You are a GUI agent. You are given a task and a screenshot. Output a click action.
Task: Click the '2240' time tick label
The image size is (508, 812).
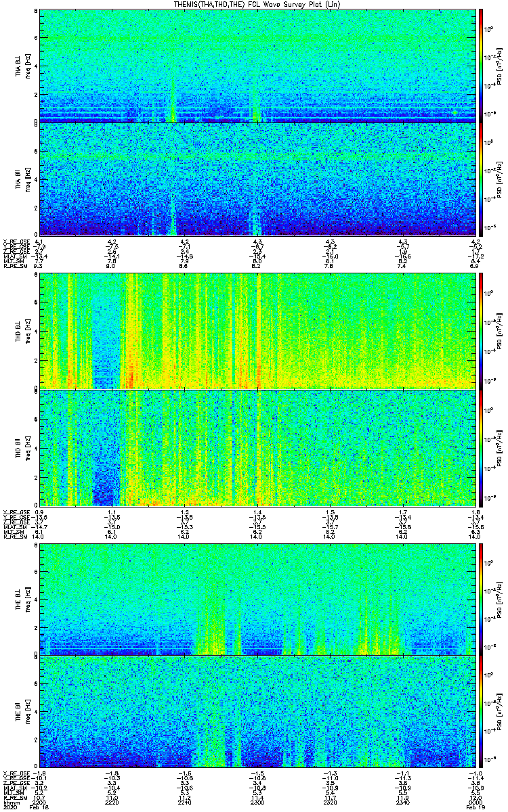(185, 803)
